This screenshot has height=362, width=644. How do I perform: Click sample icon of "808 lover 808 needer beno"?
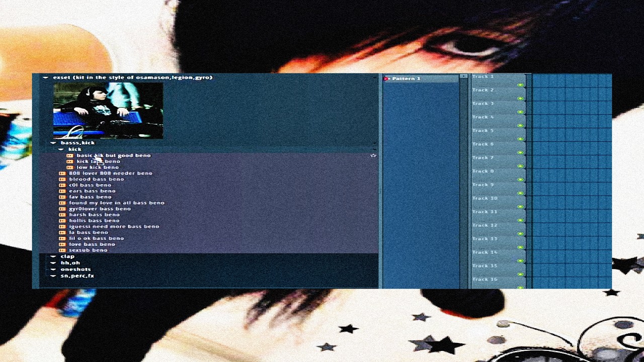click(x=62, y=173)
